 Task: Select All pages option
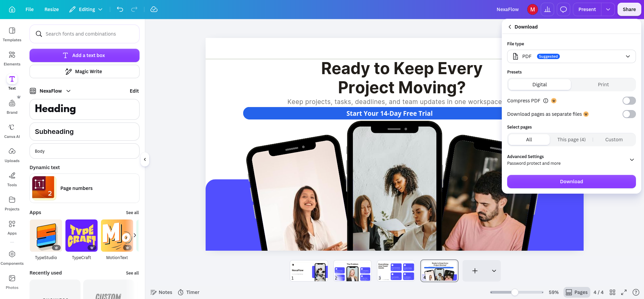click(x=529, y=140)
